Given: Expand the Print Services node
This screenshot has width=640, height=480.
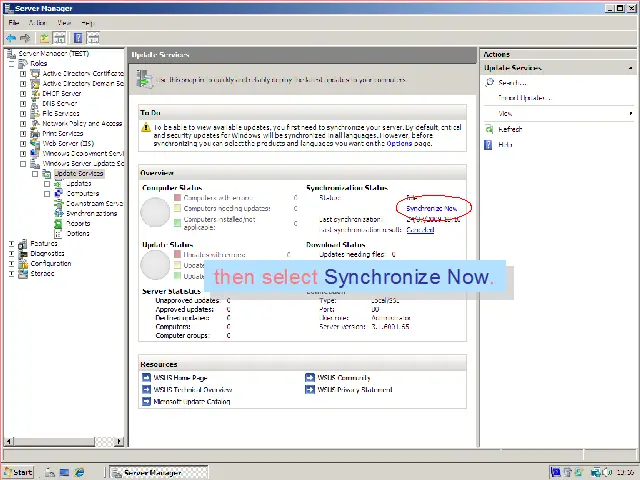Looking at the screenshot, I should pyautogui.click(x=23, y=133).
